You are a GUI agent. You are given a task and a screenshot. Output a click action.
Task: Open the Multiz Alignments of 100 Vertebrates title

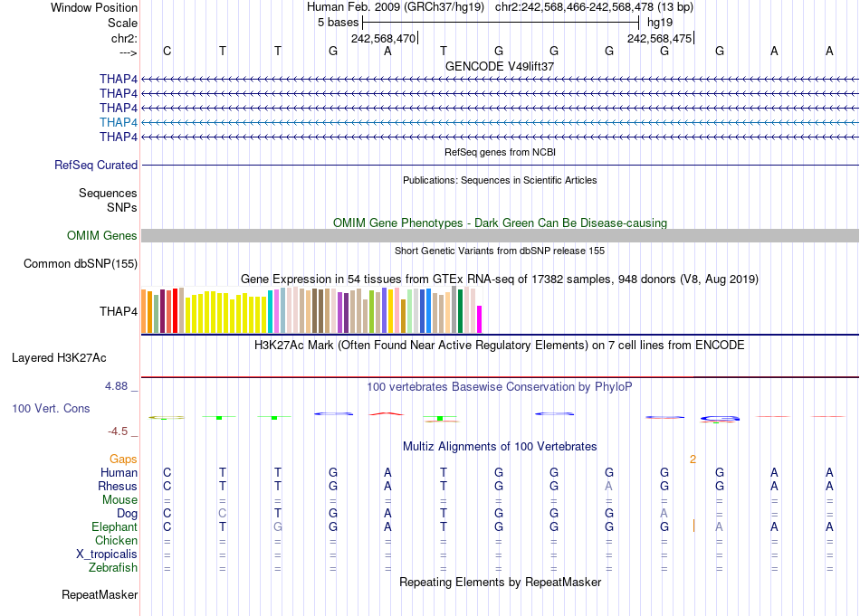pyautogui.click(x=500, y=447)
